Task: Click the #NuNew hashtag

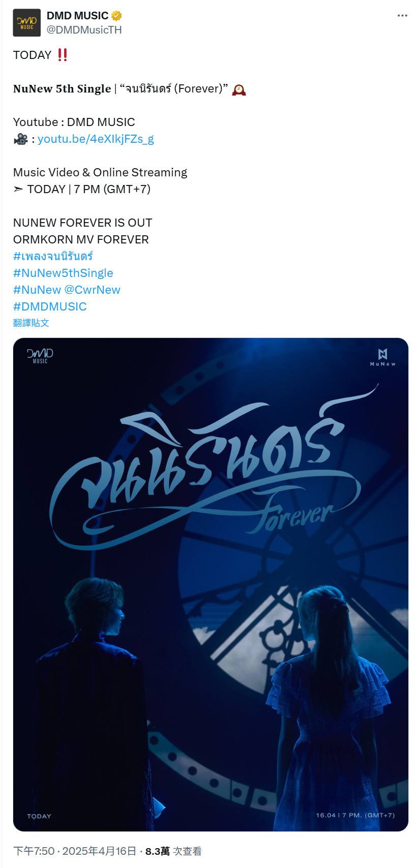Action: [37, 290]
